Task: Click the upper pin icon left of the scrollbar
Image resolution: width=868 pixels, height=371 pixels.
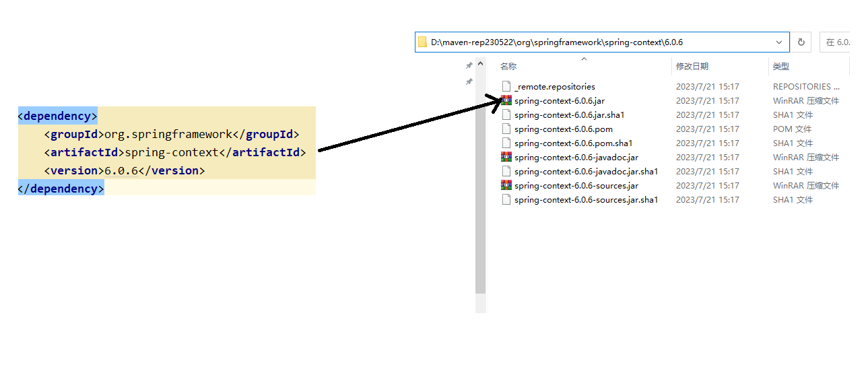Action: coord(469,65)
